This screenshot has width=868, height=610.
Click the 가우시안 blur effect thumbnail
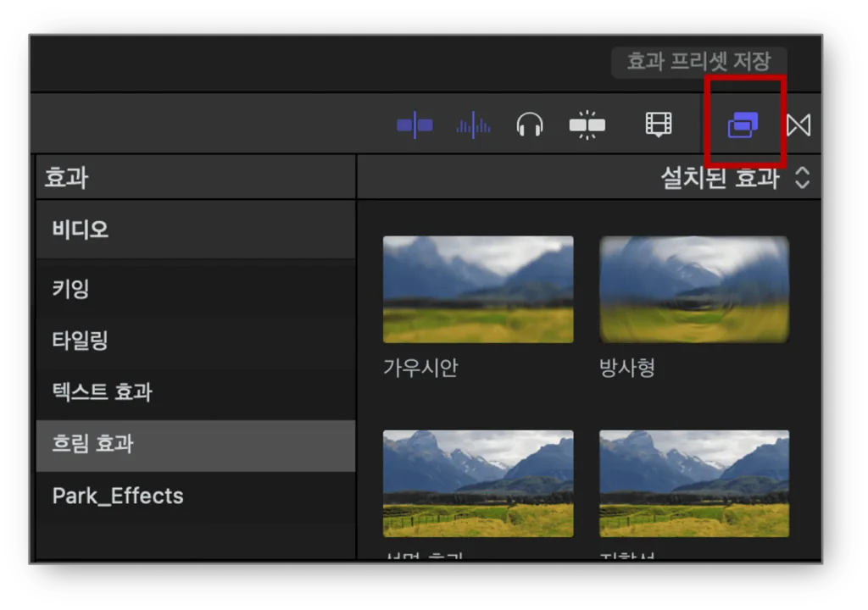478,290
